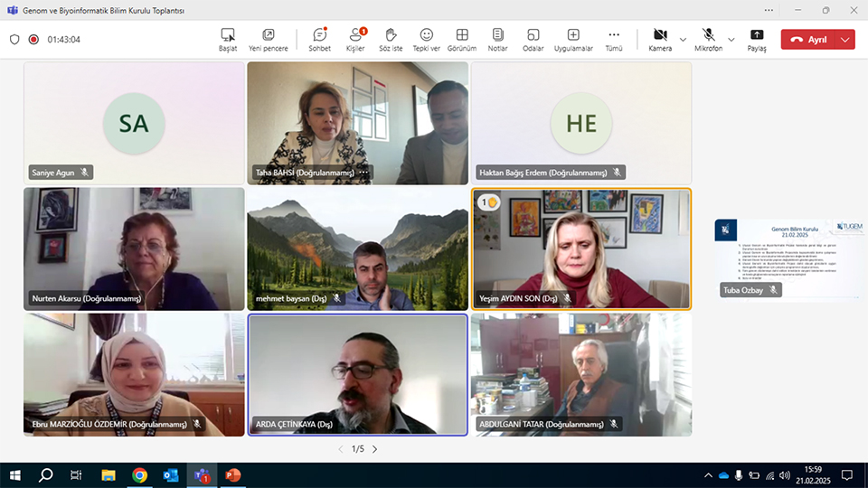The width and height of the screenshot is (868, 488).
Task: Open Odalar breakout rooms
Action: [533, 39]
